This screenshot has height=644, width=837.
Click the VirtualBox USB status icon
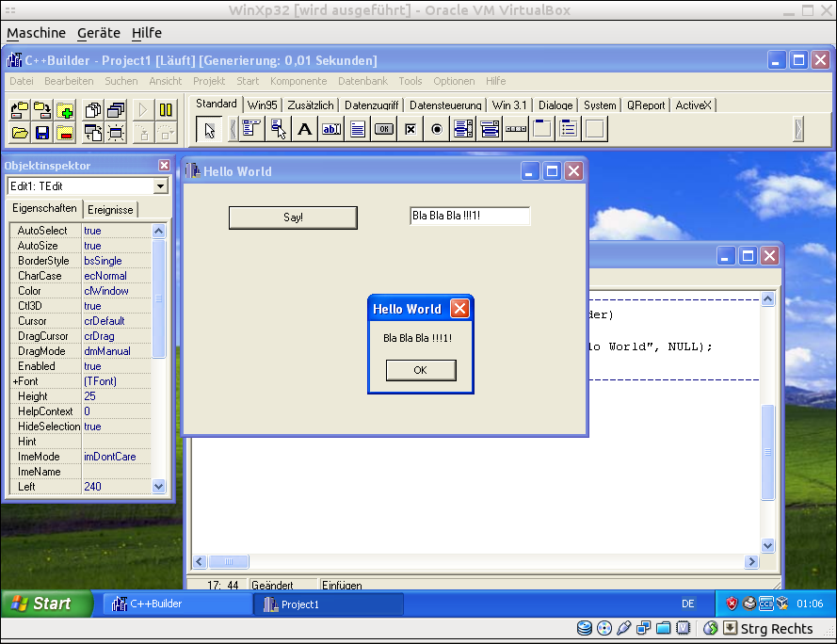click(x=624, y=628)
